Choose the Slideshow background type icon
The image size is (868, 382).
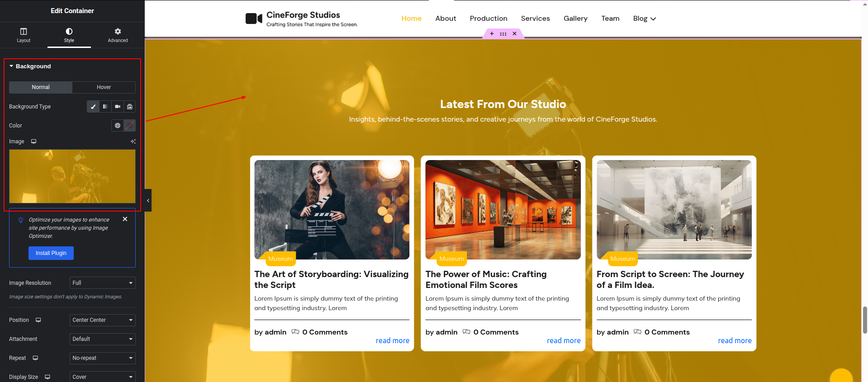[x=130, y=107]
